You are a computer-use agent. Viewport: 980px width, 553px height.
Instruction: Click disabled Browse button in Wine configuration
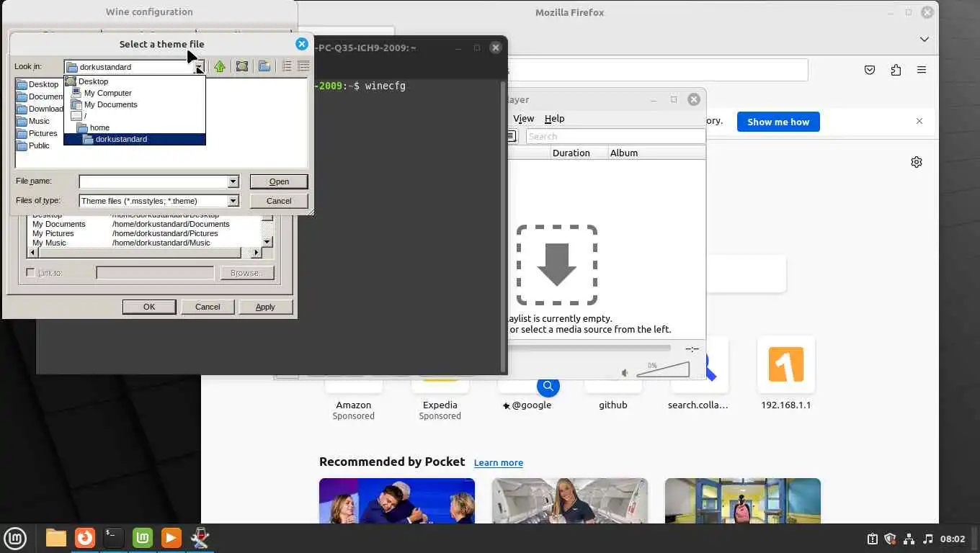tap(247, 273)
